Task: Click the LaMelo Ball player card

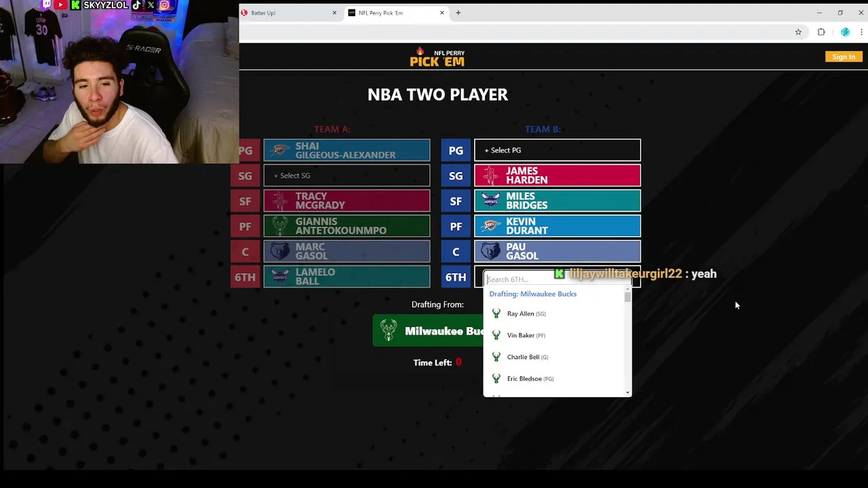Action: (347, 277)
